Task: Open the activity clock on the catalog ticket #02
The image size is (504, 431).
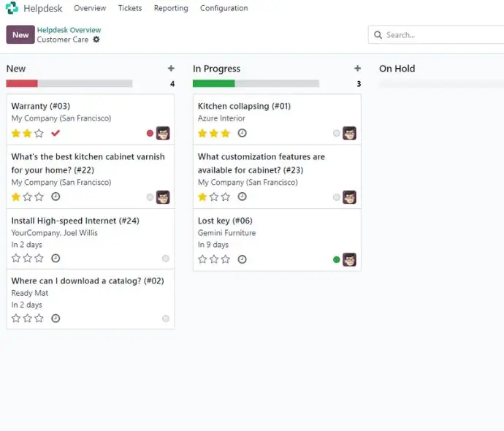Action: coord(56,319)
